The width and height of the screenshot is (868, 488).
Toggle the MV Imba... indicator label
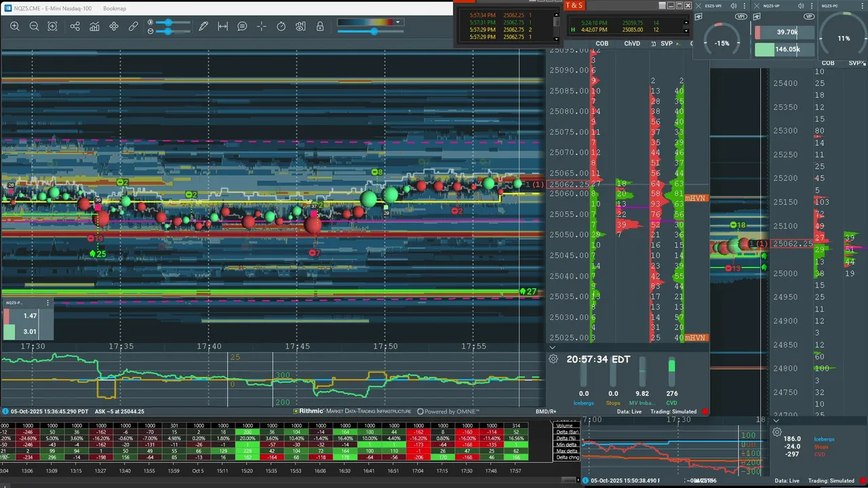(642, 403)
